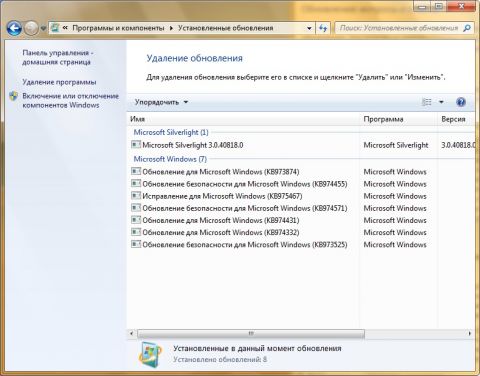Image resolution: width=480 pixels, height=376 pixels.
Task: Select update KB973874 row
Action: coord(221,172)
